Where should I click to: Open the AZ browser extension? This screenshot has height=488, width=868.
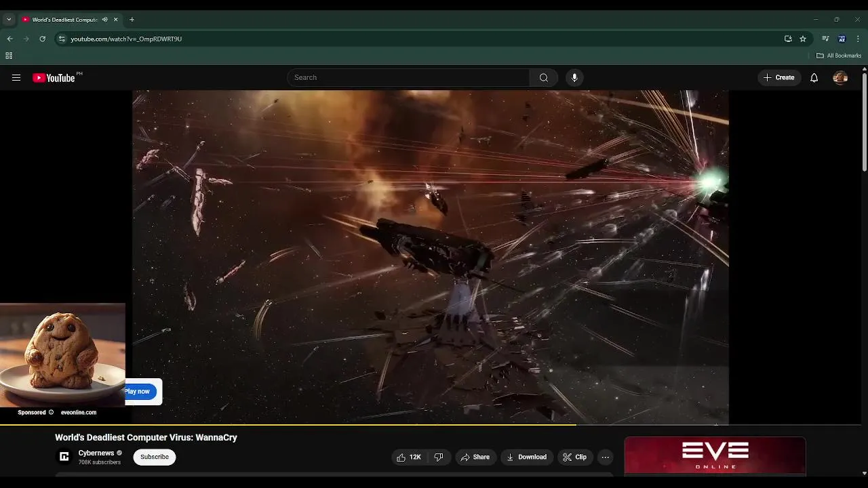(842, 39)
